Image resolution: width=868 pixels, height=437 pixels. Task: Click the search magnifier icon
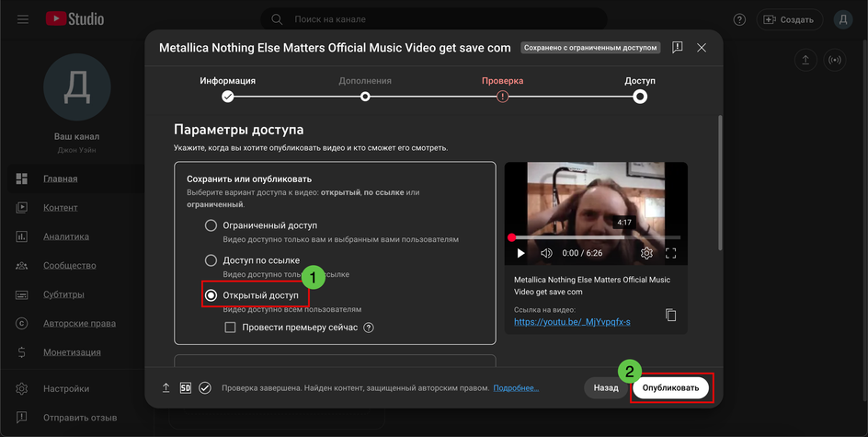tap(277, 19)
